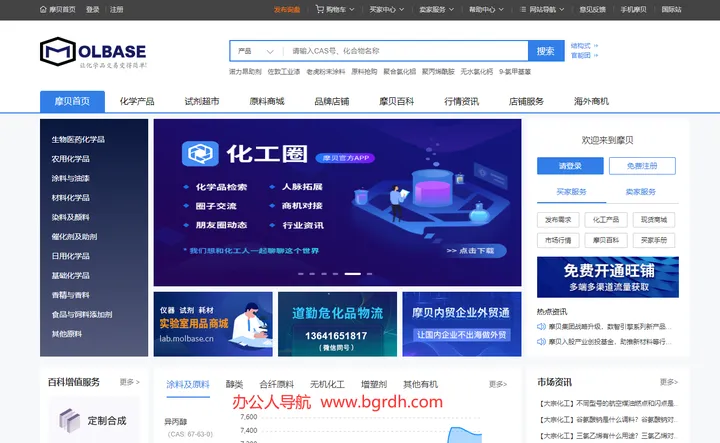Image resolution: width=720 pixels, height=443 pixels.
Task: Click the 搜索 search button
Action: [546, 51]
